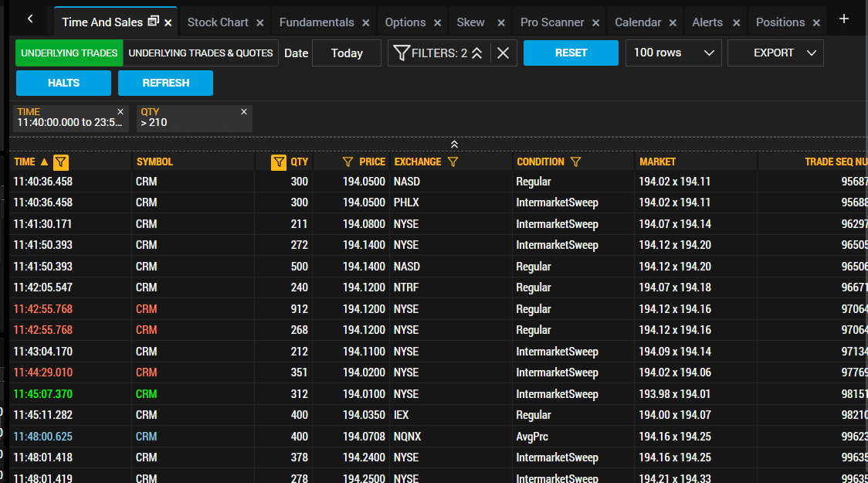Screen dimensions: 868x483
Task: Open the active TIME column filter icon
Action: point(61,162)
